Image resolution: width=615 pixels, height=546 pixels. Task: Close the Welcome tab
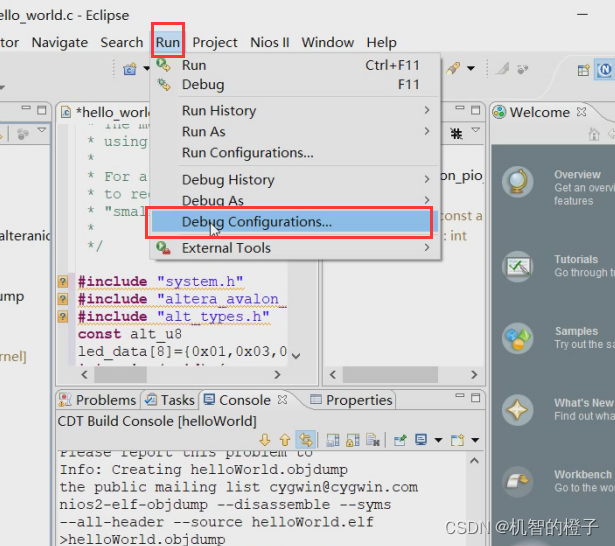[x=582, y=112]
